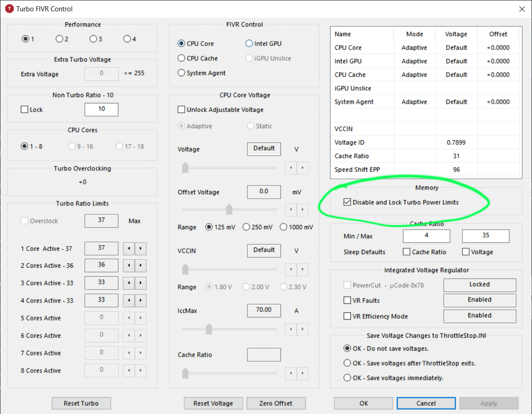
Task: Nudge IccMax slider right arrow
Action: coord(303,329)
